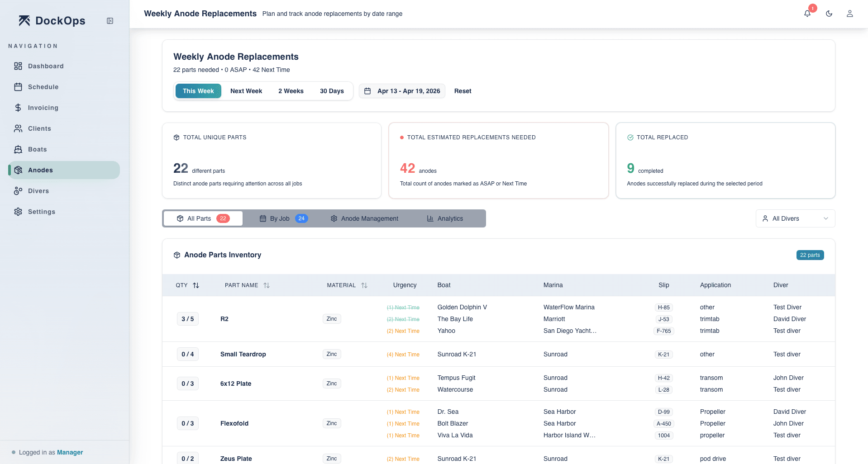This screenshot has width=868, height=464.
Task: Click The Bay Life boat name
Action: click(x=455, y=319)
